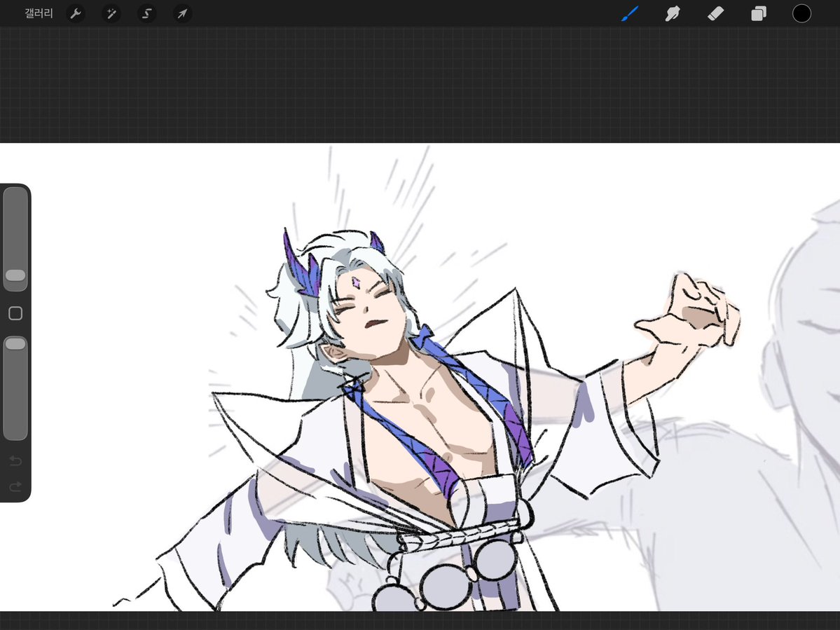Open the Adjustments magic wand menu

coord(111,13)
